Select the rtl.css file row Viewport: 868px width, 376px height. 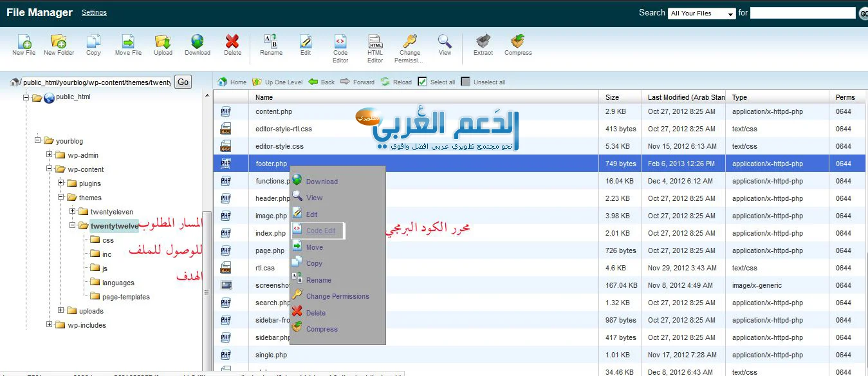(x=540, y=268)
